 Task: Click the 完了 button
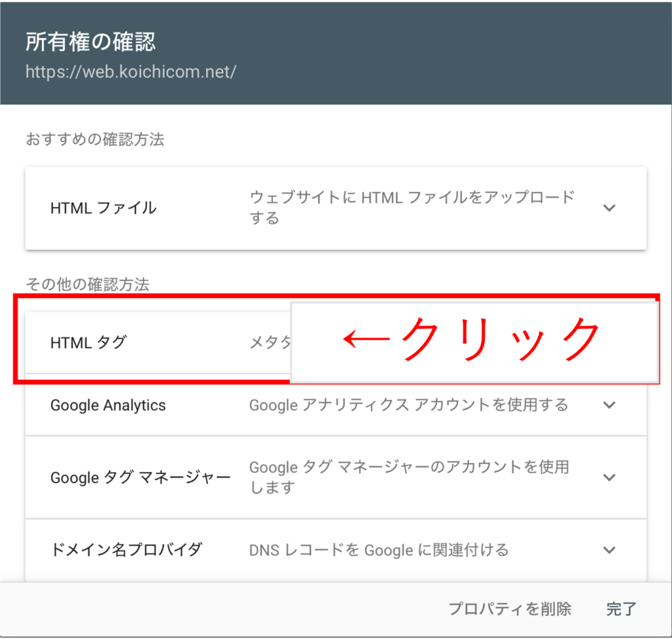coord(621,609)
